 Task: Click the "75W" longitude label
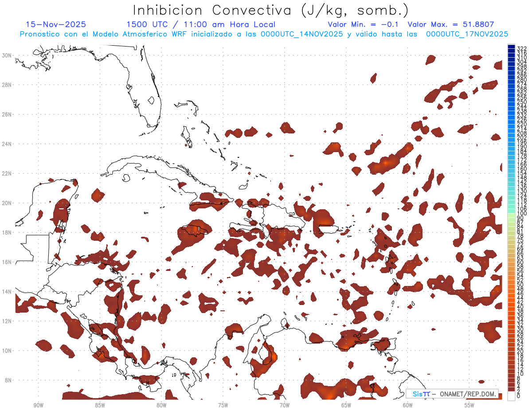point(223,405)
